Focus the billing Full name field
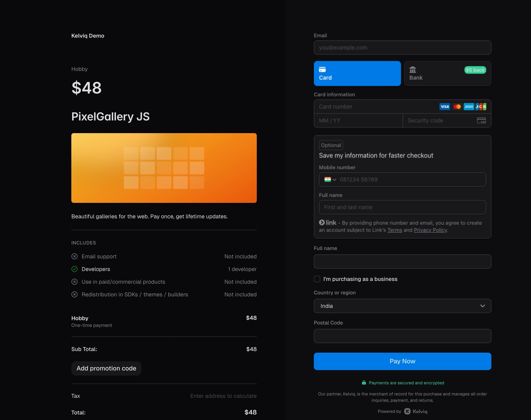The height and width of the screenshot is (420, 531). pyautogui.click(x=402, y=261)
